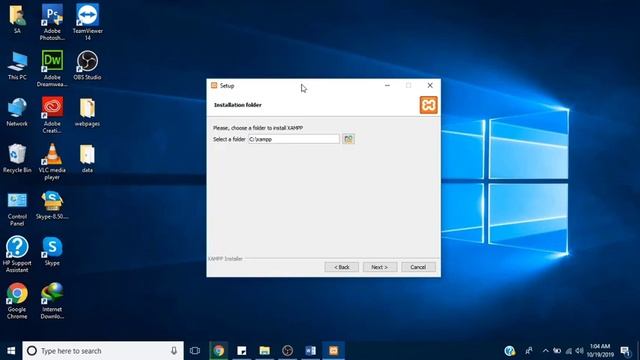The height and width of the screenshot is (360, 640).
Task: Switch to Word in the taskbar
Action: (x=310, y=351)
